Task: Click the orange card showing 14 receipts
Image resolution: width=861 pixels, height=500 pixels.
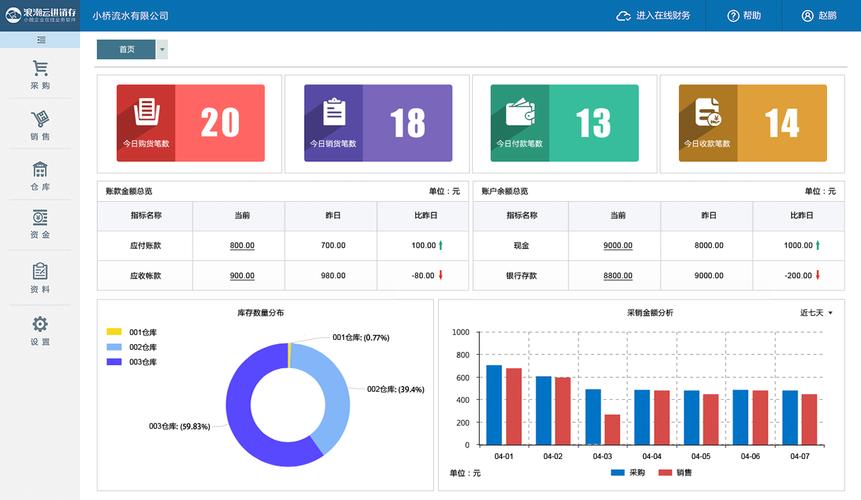Action: click(753, 123)
